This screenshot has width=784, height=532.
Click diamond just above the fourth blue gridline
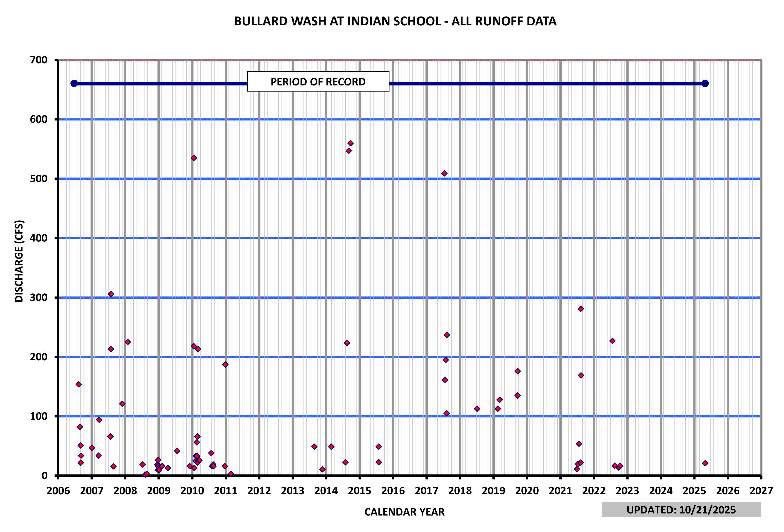(x=111, y=294)
